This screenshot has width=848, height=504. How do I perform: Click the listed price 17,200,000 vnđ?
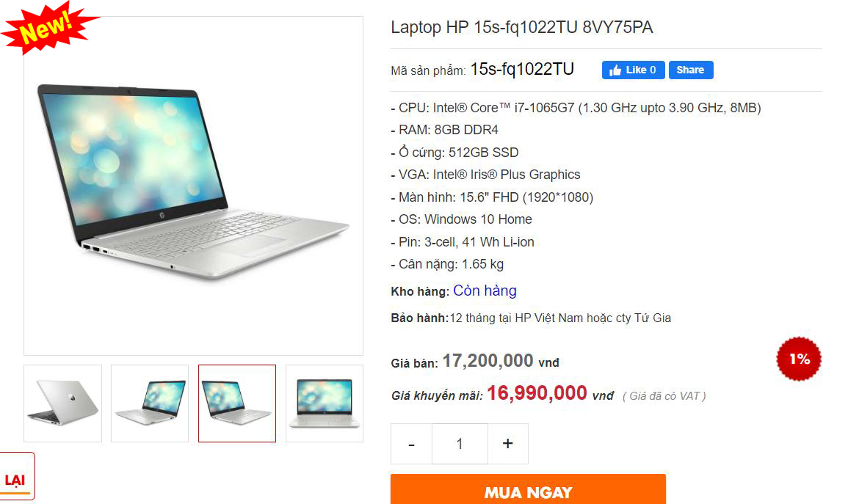click(x=501, y=361)
